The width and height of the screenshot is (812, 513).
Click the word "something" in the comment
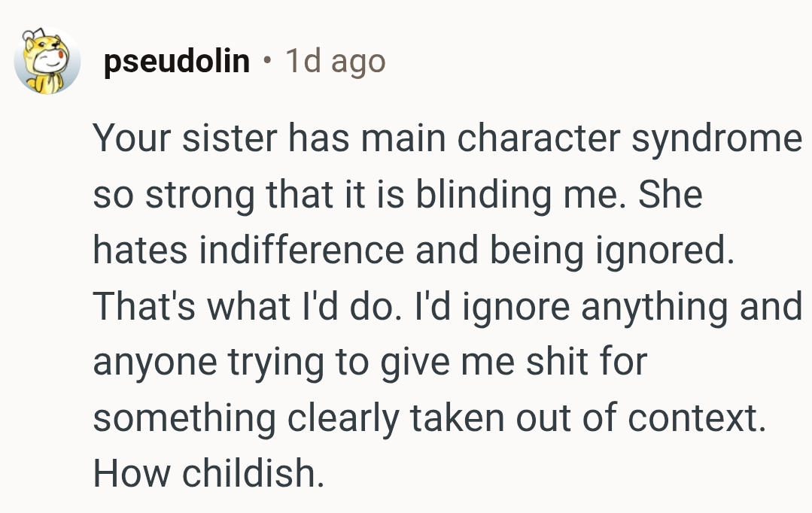(x=184, y=417)
